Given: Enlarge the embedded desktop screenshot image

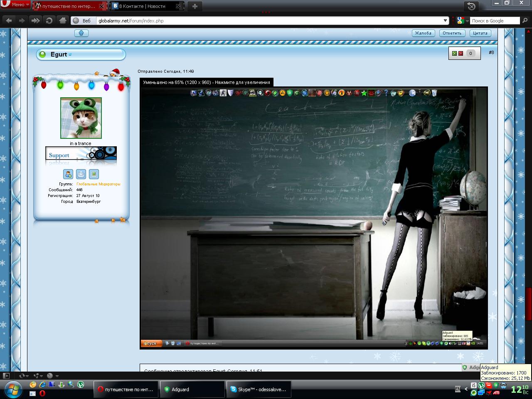Looking at the screenshot, I should pyautogui.click(x=313, y=218).
